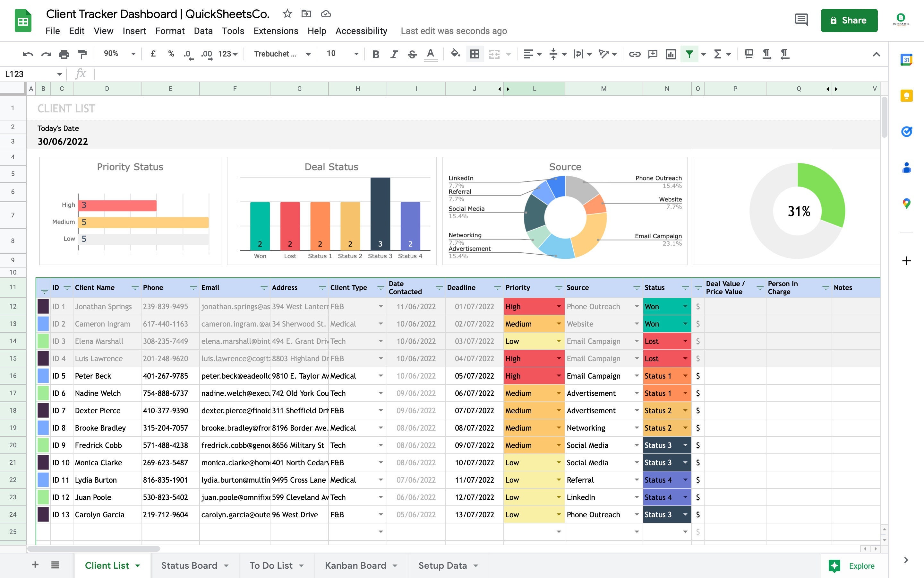The height and width of the screenshot is (578, 924).
Task: Open Google Tasks side panel
Action: pos(906,132)
